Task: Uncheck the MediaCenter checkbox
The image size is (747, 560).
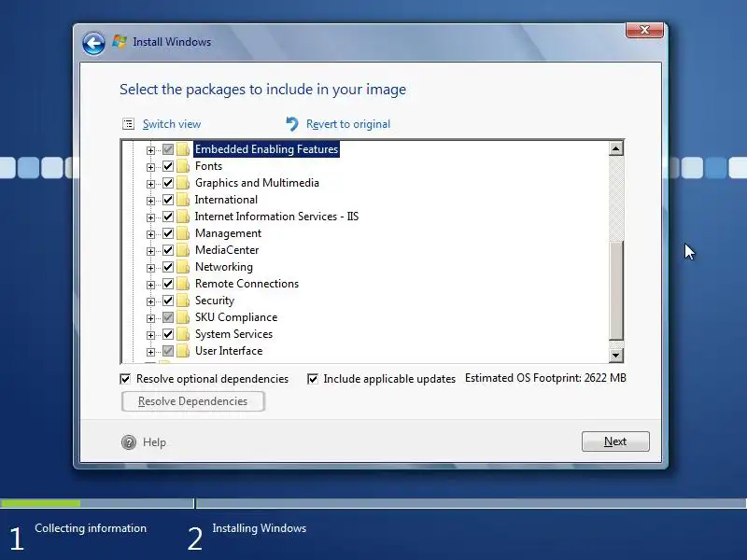Action: [168, 250]
